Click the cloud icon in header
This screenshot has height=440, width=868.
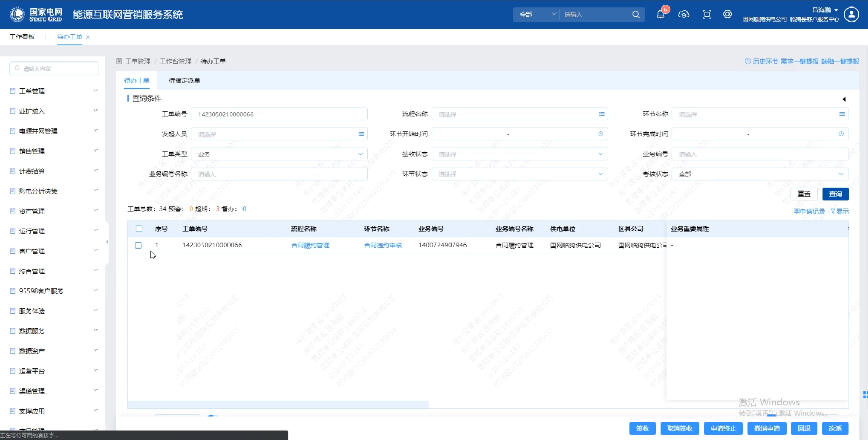(684, 15)
